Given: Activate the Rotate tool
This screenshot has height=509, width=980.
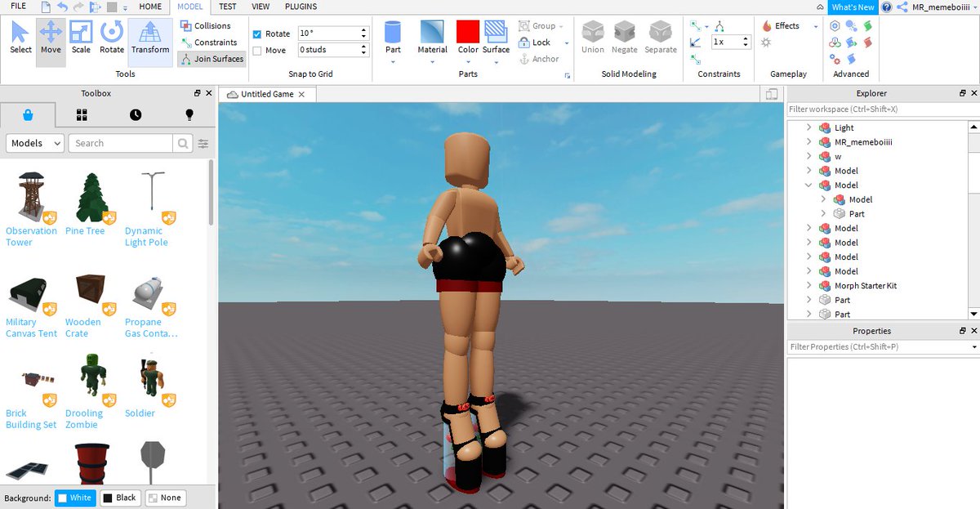Looking at the screenshot, I should click(x=112, y=37).
